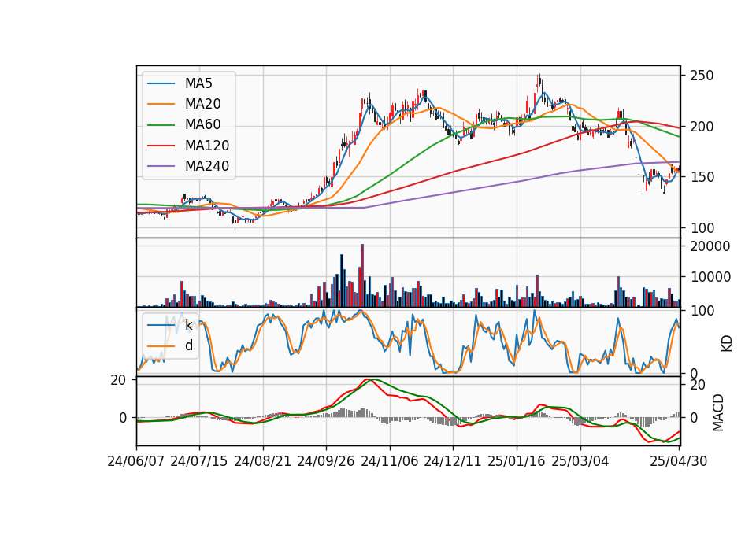Click the 25/03/04 date tick label

[x=580, y=462]
